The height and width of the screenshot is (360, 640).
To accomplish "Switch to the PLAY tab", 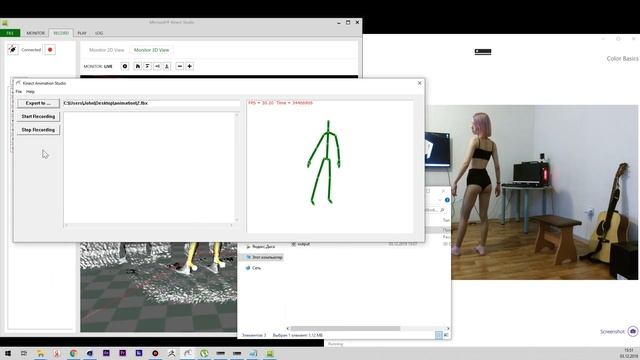I will 82,33.
